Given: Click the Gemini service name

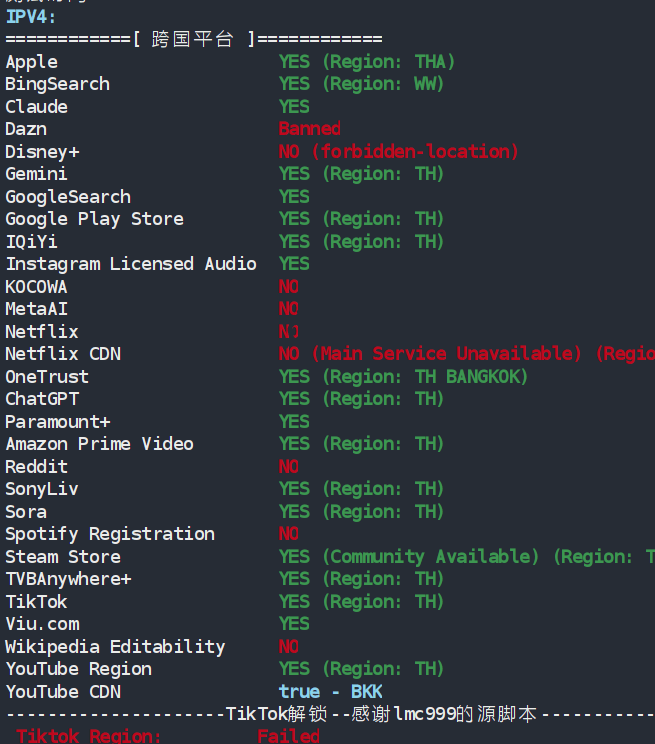Looking at the screenshot, I should click(36, 174).
